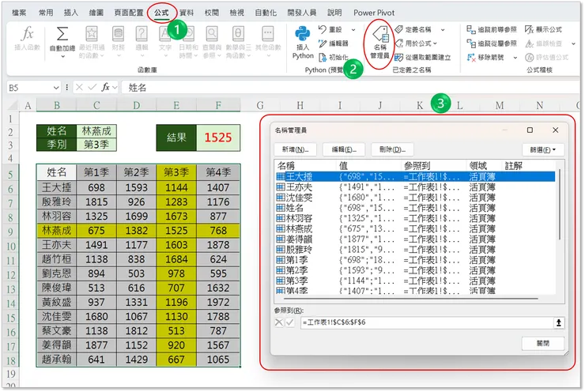The image size is (585, 392).
Task: Open the Financial functions icon
Action: (118, 34)
